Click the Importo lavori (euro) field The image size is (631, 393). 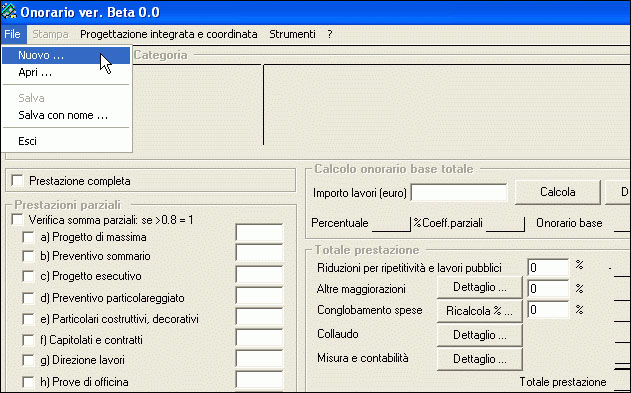(459, 193)
